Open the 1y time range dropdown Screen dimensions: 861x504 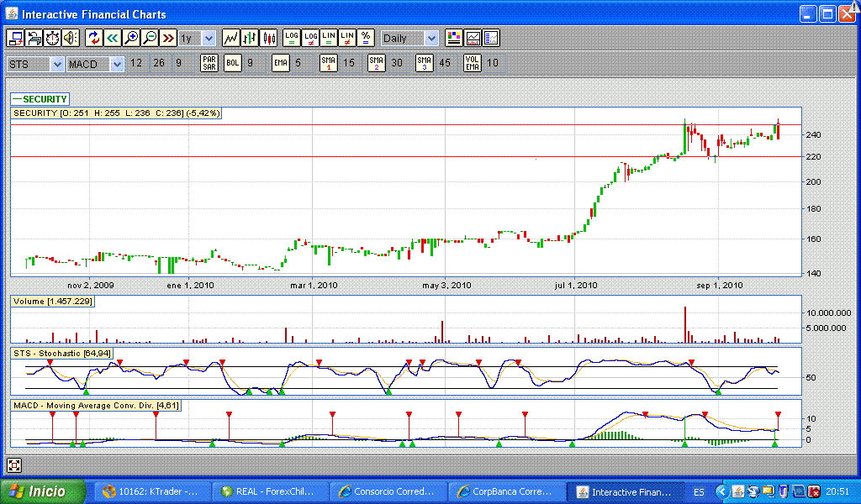(x=208, y=38)
